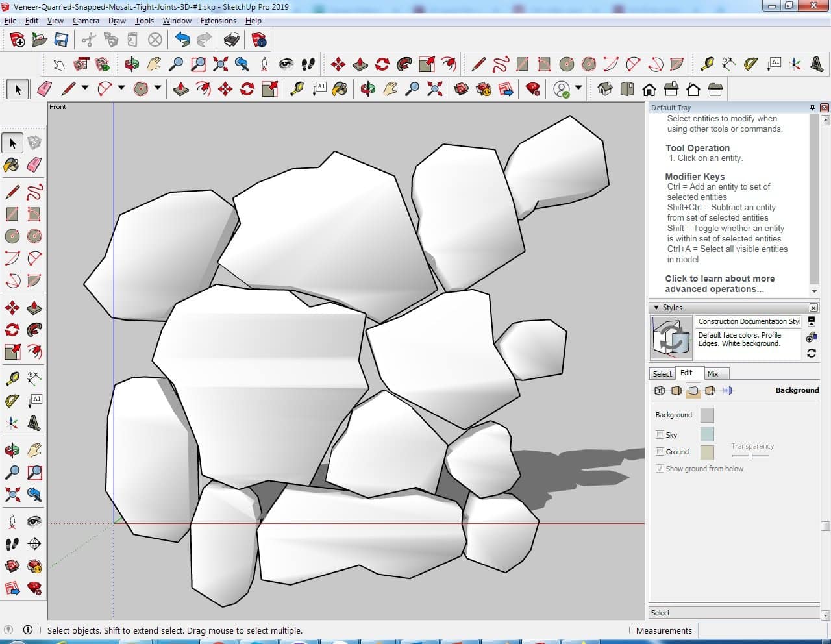Click the Background color swatch
The image size is (831, 644).
pyautogui.click(x=707, y=415)
